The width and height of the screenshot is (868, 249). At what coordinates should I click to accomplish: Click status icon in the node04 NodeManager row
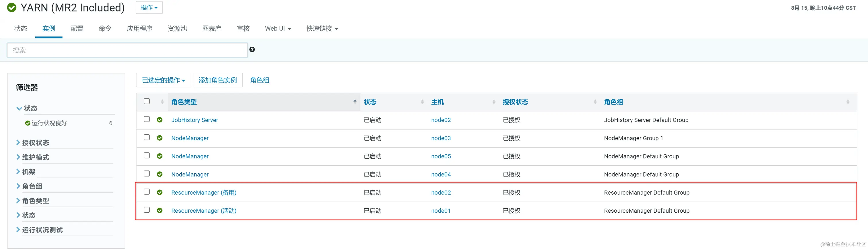click(160, 174)
